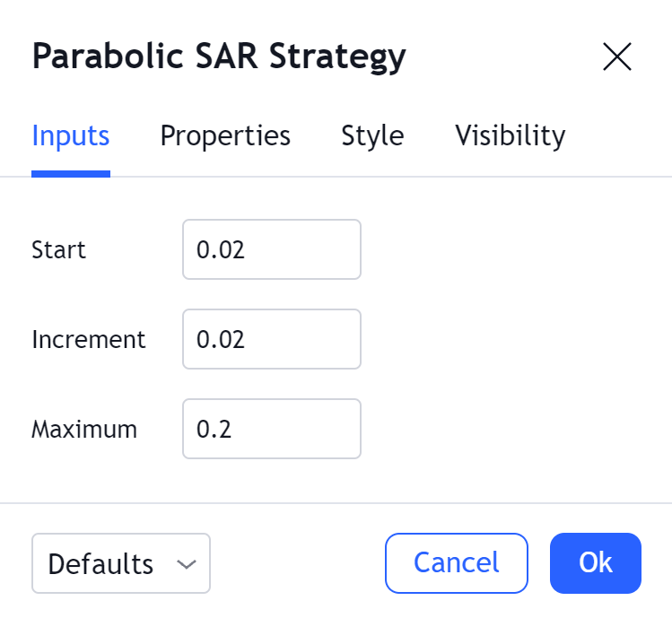Confirm settings with the Ok button
The width and height of the screenshot is (672, 618).
595,563
